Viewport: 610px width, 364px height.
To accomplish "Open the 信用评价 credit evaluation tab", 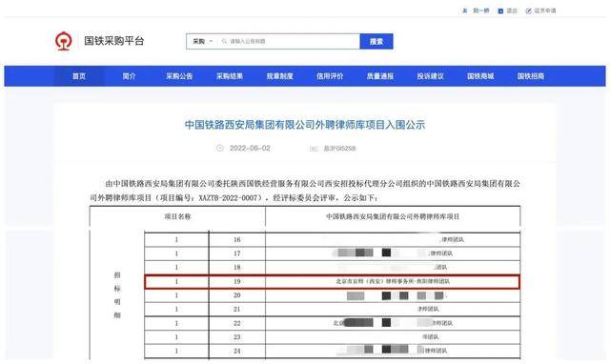I will pos(330,76).
